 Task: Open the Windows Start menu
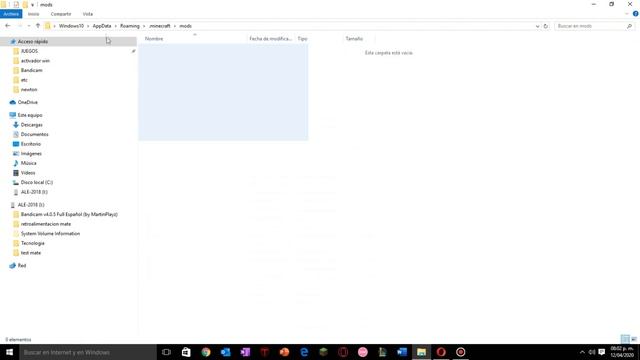[9, 352]
